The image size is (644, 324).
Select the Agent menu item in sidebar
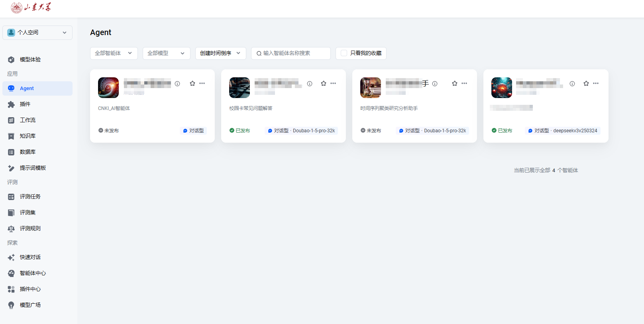point(27,88)
